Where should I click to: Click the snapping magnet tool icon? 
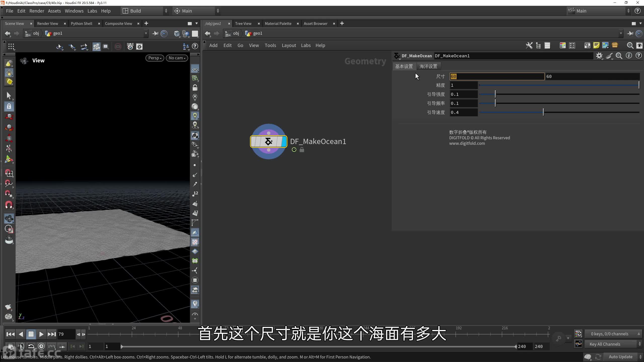[x=9, y=205]
